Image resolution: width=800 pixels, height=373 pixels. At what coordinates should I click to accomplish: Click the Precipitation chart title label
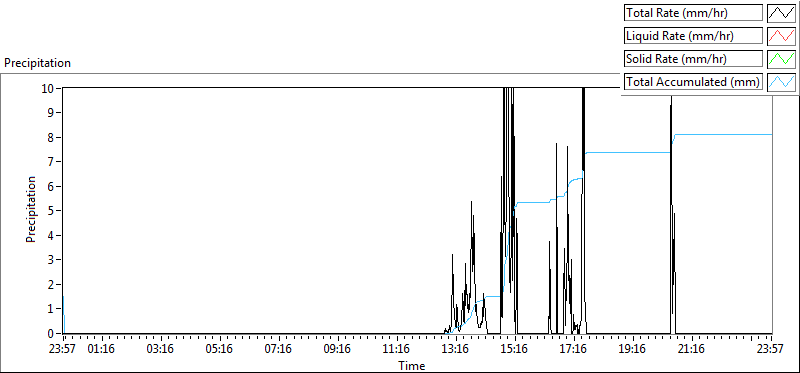pos(37,63)
